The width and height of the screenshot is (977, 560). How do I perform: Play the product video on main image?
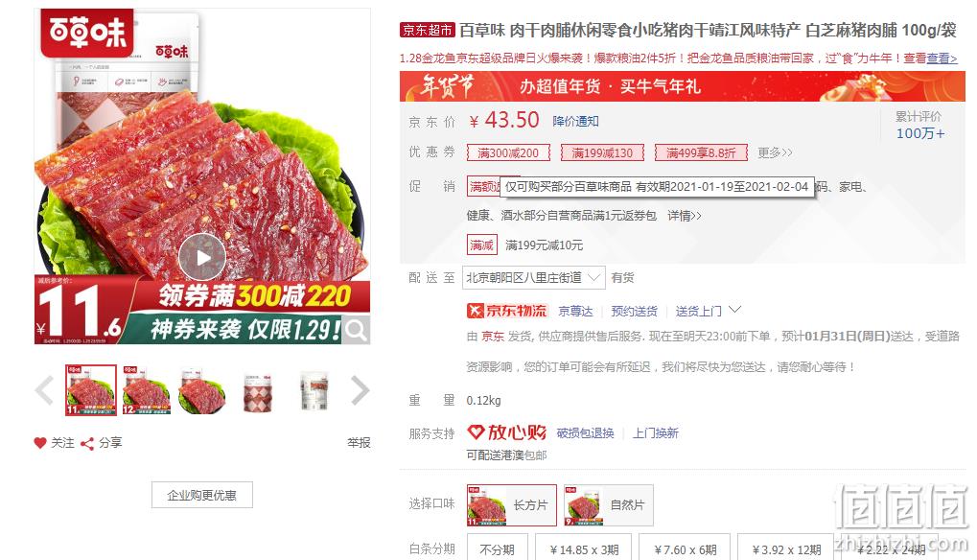pyautogui.click(x=202, y=257)
